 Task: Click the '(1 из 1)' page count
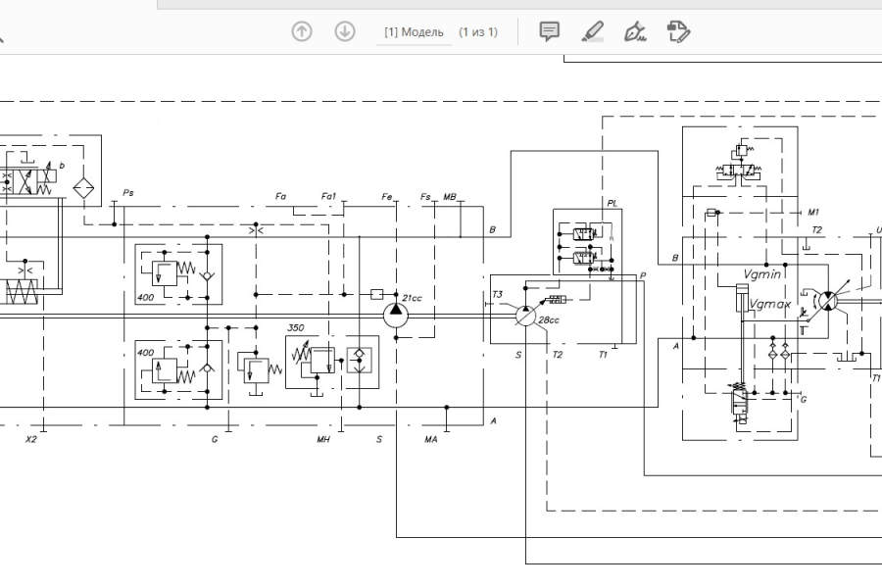[x=478, y=32]
